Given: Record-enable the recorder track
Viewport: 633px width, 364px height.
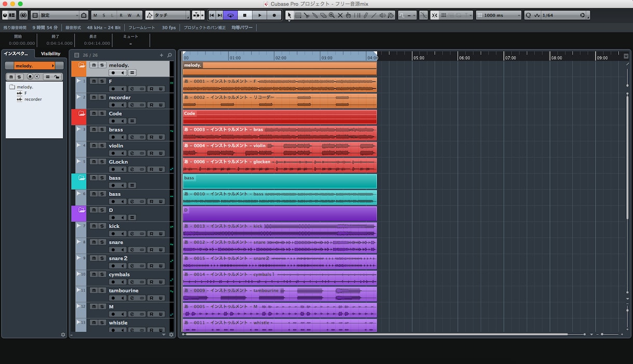Looking at the screenshot, I should click(x=113, y=105).
